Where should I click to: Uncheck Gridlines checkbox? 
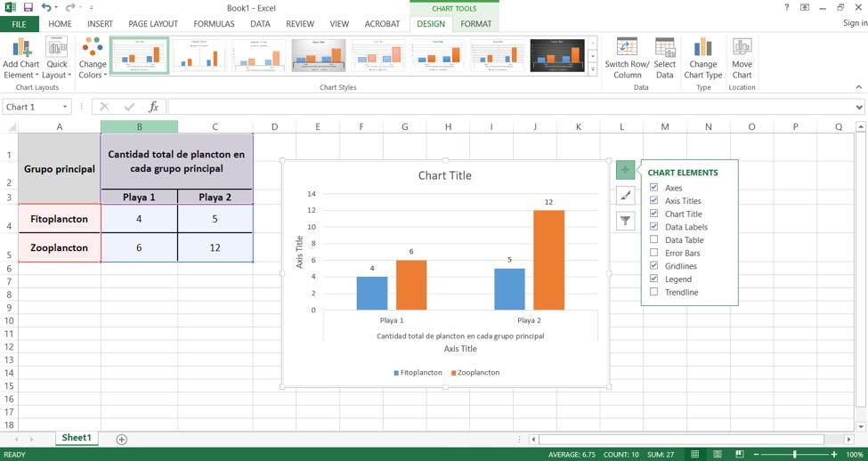click(x=653, y=265)
